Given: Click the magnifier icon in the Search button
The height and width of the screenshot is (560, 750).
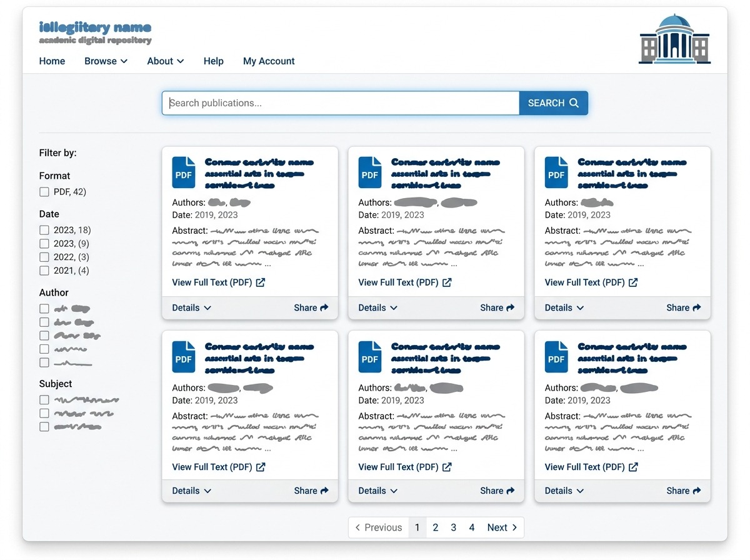Looking at the screenshot, I should pos(574,103).
